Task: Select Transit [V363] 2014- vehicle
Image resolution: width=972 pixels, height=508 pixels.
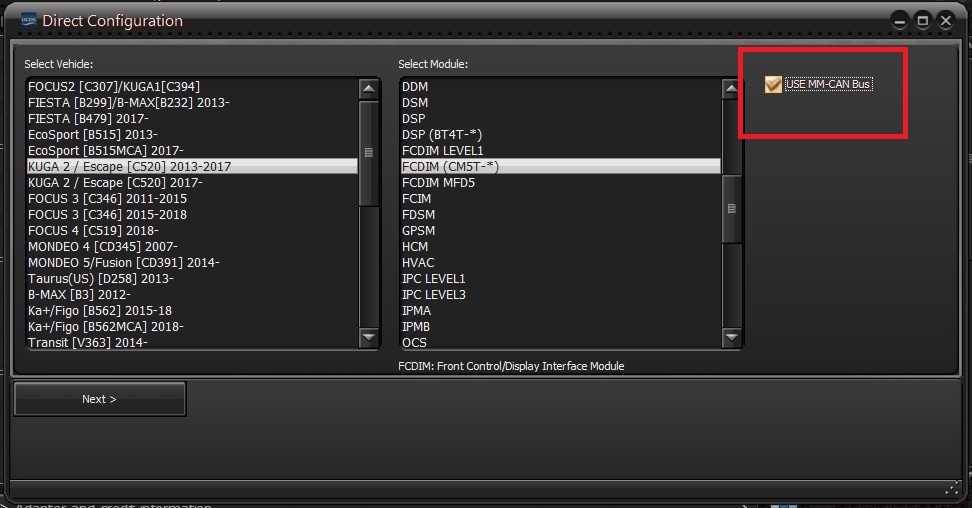Action: 88,342
